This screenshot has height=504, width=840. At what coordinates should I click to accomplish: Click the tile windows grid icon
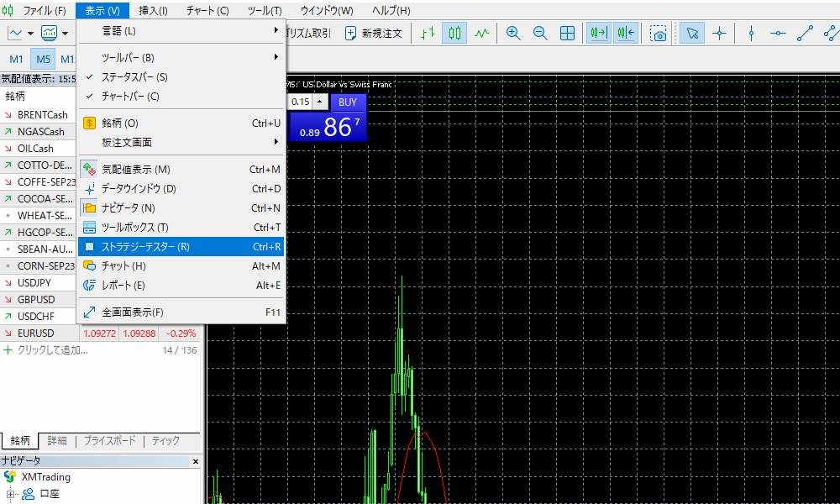(568, 34)
